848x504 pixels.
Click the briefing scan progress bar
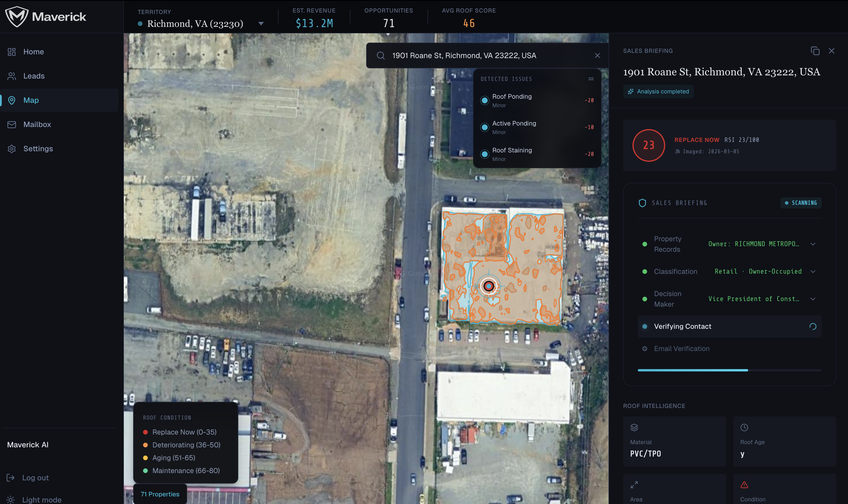tap(729, 370)
